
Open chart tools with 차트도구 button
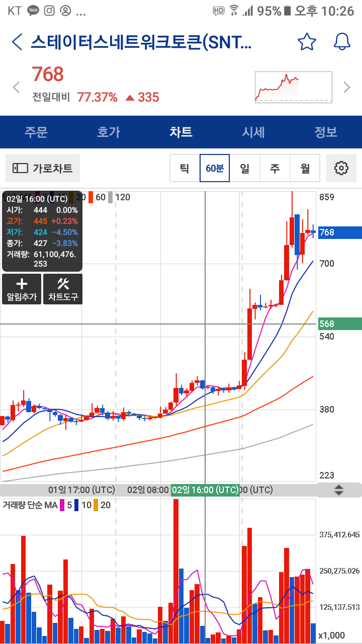pyautogui.click(x=63, y=289)
